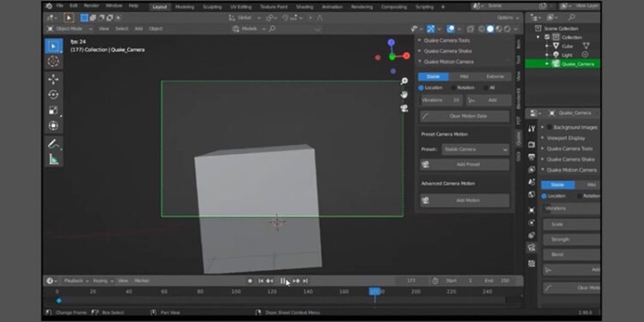This screenshot has width=644, height=322.
Task: Open the Preset Stable Camera dropdown
Action: point(476,149)
